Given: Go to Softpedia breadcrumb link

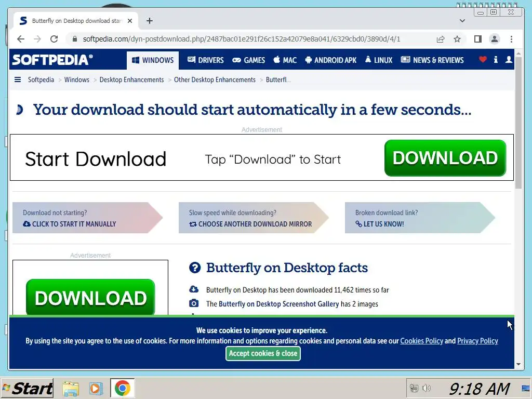Looking at the screenshot, I should pos(41,79).
